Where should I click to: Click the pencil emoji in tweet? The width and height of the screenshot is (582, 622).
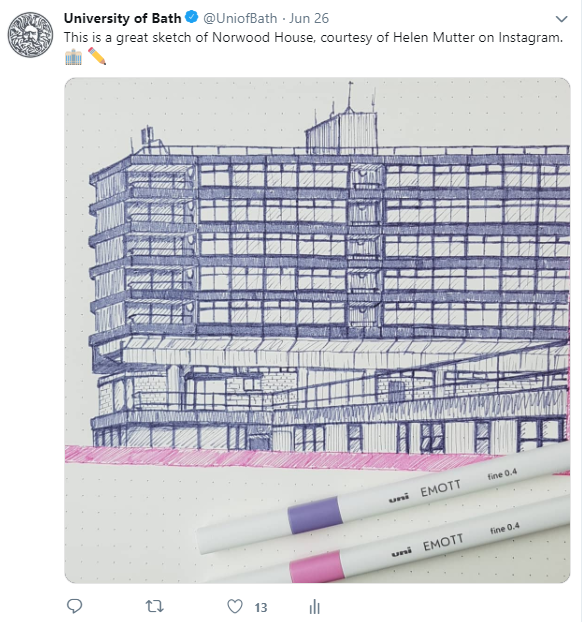97,56
